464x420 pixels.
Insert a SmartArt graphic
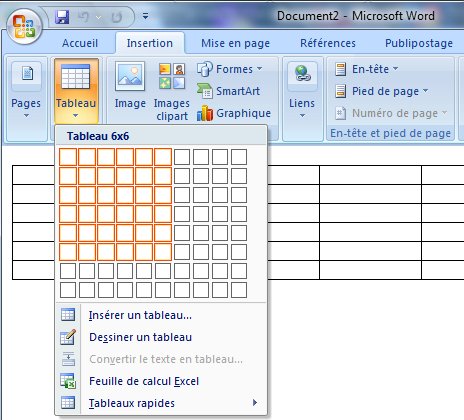[x=228, y=91]
